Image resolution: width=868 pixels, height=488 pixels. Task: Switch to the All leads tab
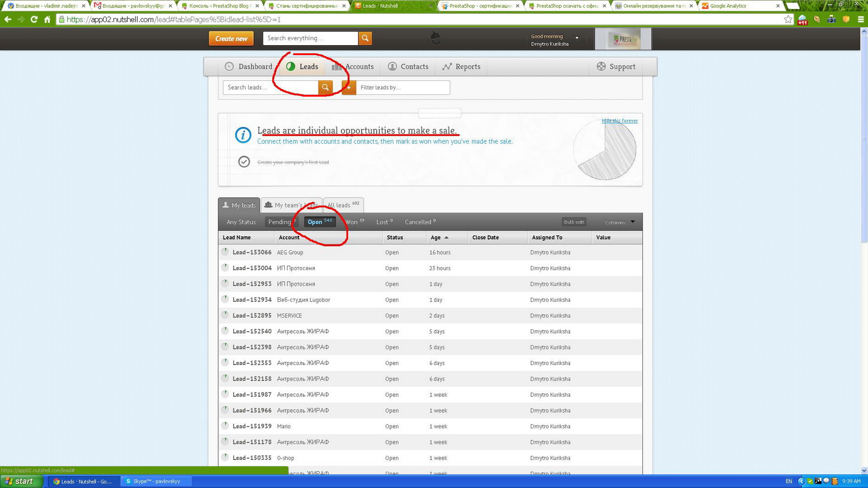point(344,205)
